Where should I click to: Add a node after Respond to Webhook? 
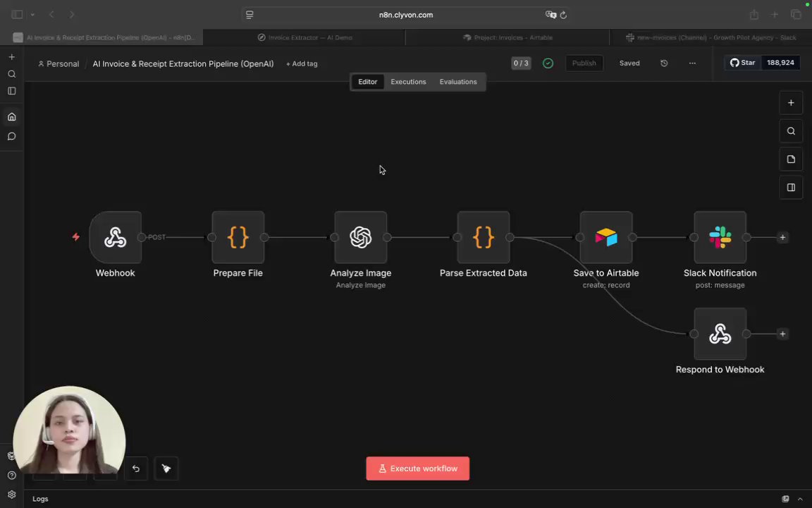pyautogui.click(x=782, y=334)
